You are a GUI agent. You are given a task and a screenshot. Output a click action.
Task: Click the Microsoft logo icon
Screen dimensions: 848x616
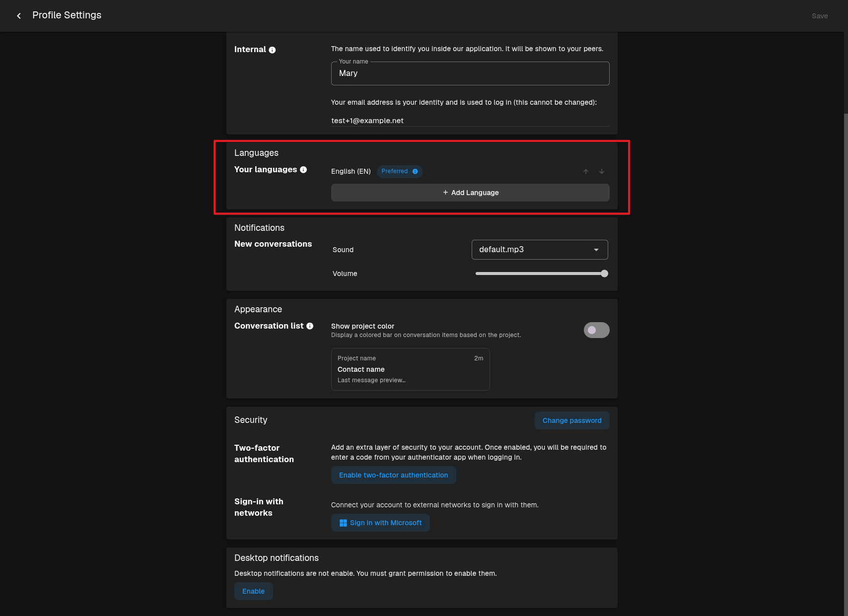343,523
